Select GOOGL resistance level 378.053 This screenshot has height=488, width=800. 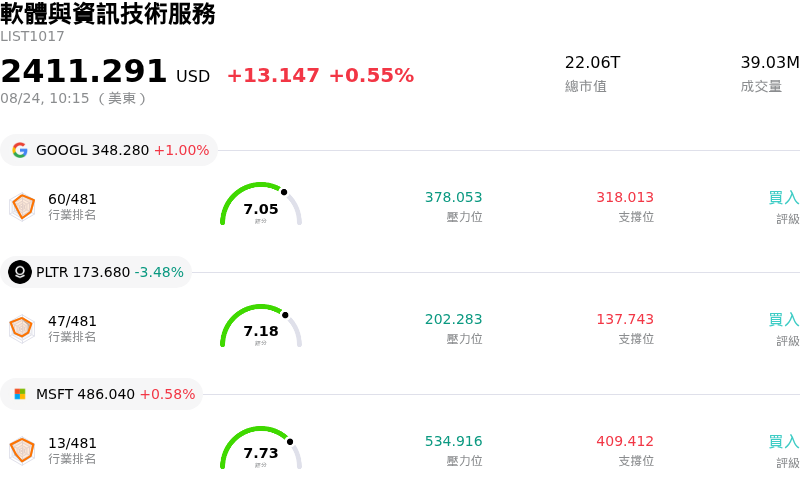tap(454, 197)
